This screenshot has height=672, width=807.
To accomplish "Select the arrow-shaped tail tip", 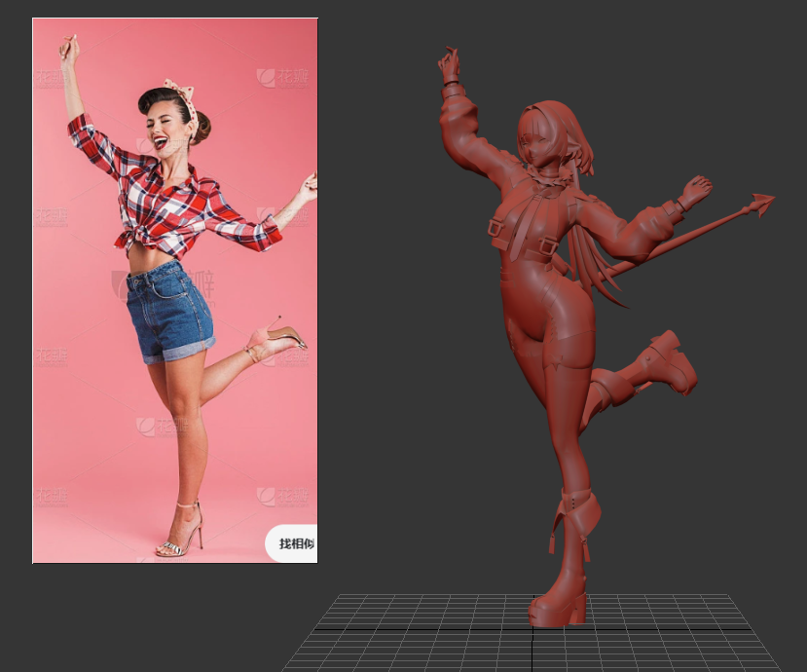I will 760,205.
